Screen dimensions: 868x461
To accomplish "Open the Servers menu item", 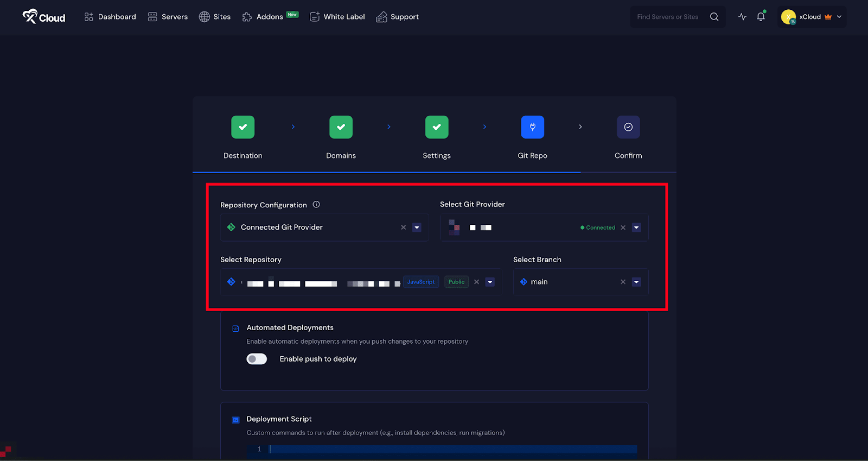I will coord(168,17).
